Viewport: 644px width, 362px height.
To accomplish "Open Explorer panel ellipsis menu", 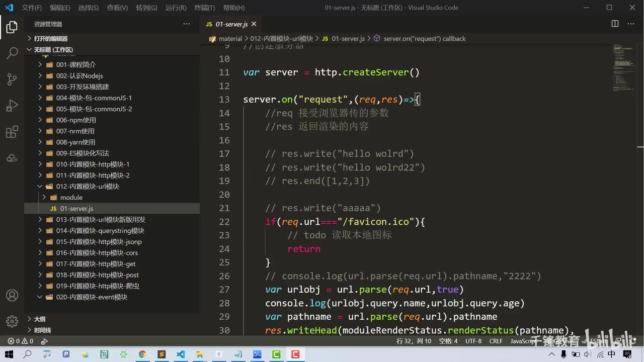I will [x=187, y=24].
